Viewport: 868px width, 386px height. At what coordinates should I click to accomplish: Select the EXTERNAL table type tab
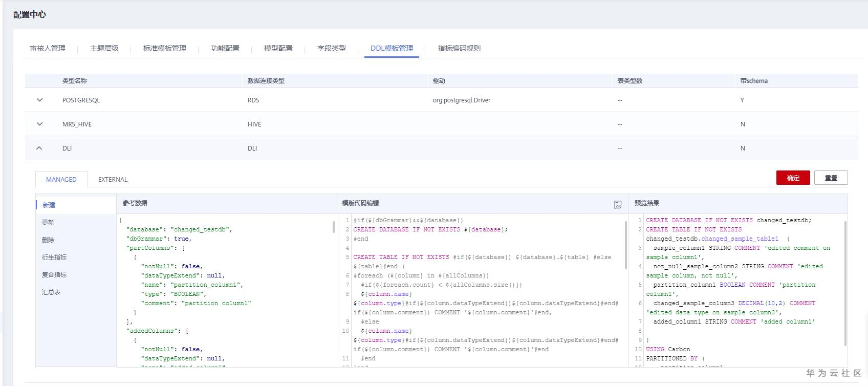[113, 179]
